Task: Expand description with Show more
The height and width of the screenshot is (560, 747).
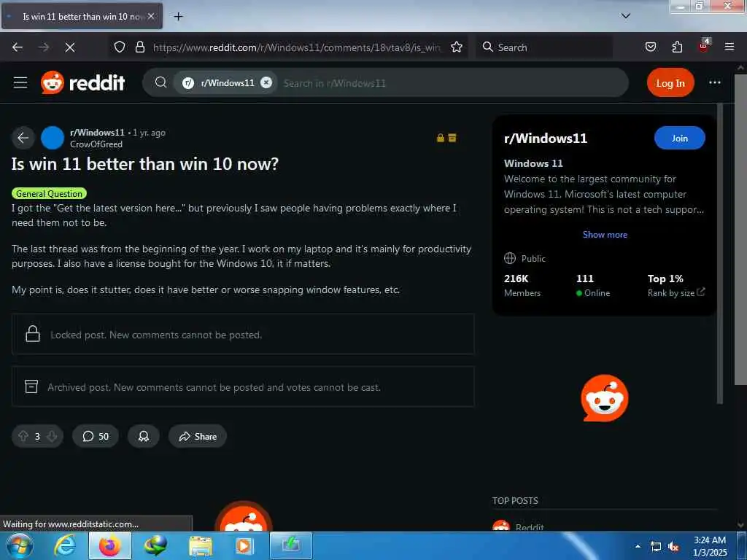Action: [605, 234]
